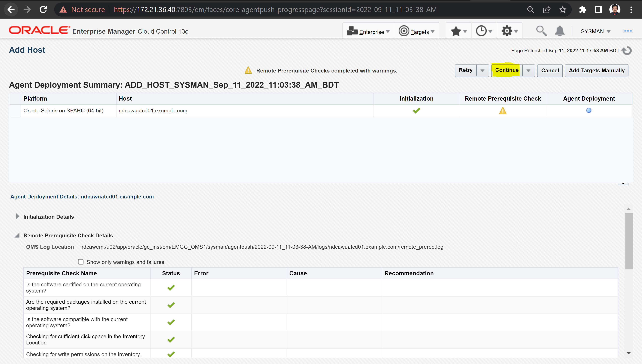The width and height of the screenshot is (642, 364).
Task: Click the browser forward arrow
Action: [27, 10]
